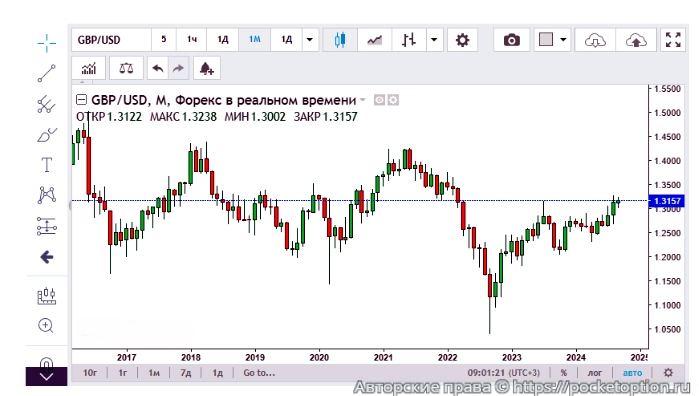
Task: Toggle chart visibility eye icon
Action: click(379, 100)
